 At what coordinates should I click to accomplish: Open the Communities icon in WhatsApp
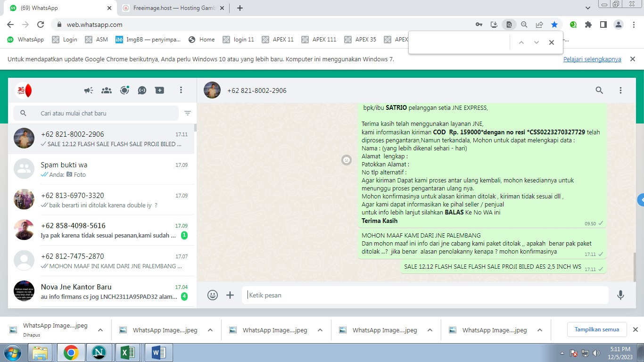(107, 90)
